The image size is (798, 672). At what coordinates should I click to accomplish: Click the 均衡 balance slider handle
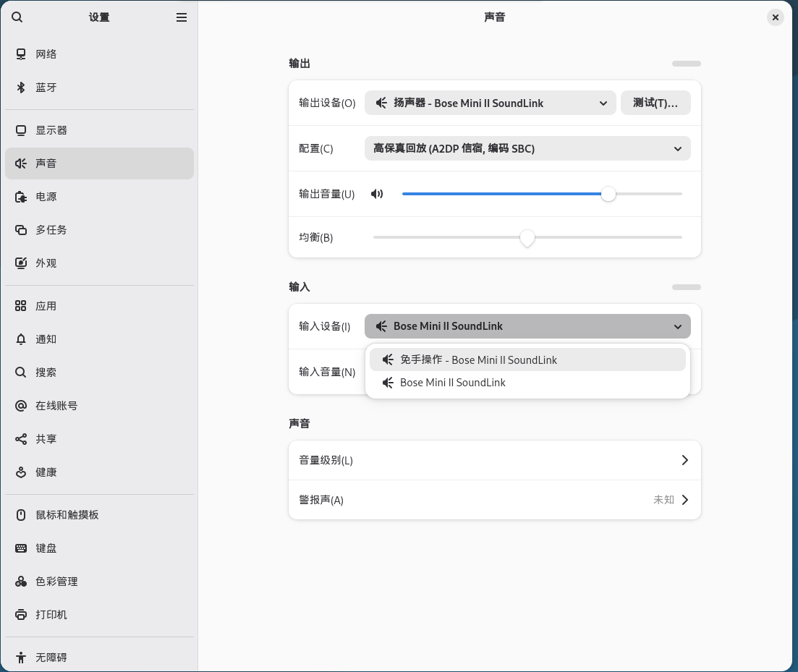coord(527,237)
